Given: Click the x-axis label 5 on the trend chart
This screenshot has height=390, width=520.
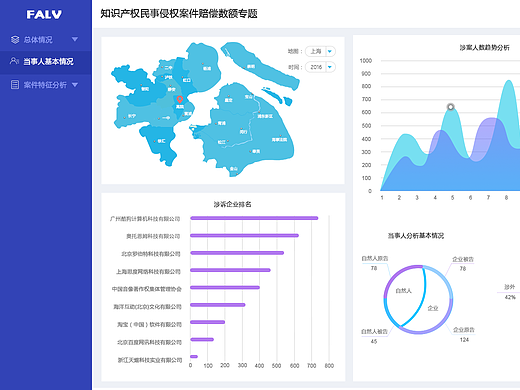Looking at the screenshot, I should (x=452, y=198).
